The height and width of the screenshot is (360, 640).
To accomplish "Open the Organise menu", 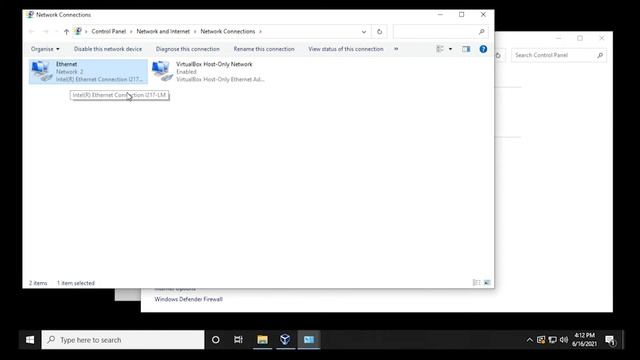I will tap(45, 49).
